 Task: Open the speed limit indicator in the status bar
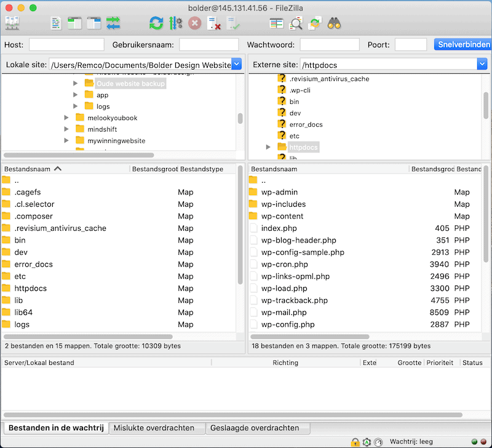[x=378, y=441]
